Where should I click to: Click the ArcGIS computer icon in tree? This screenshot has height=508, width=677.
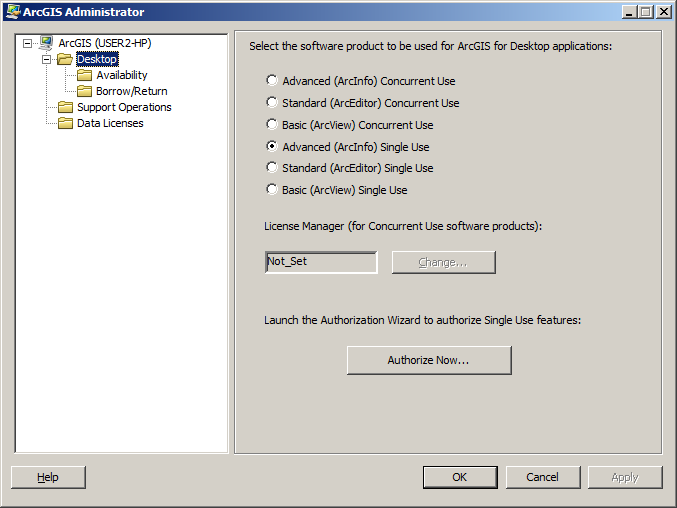point(46,43)
